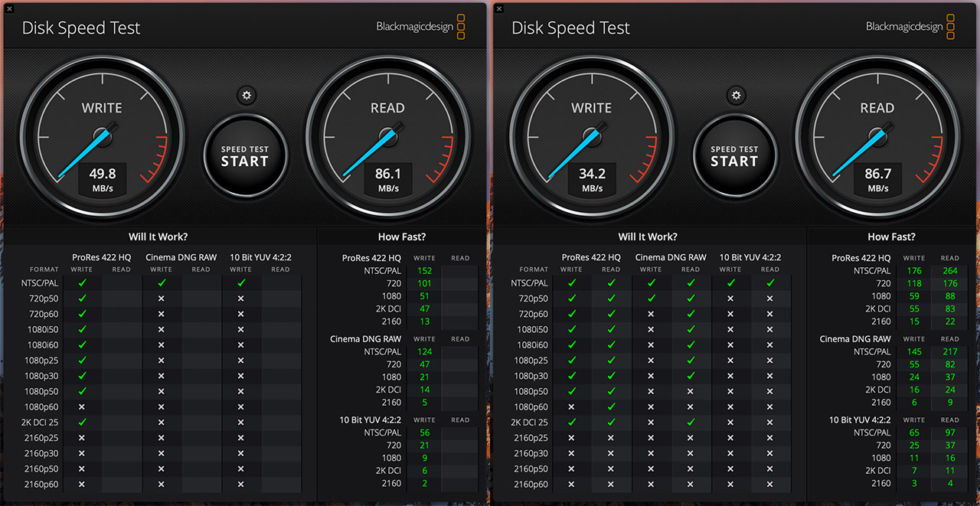
Task: Close the left Disk Speed Test window
Action: coord(8,8)
